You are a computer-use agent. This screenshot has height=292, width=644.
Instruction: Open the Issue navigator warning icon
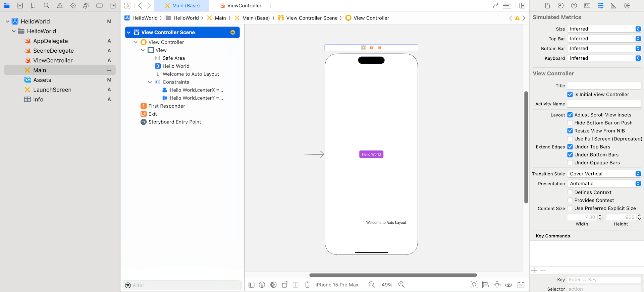[60, 6]
